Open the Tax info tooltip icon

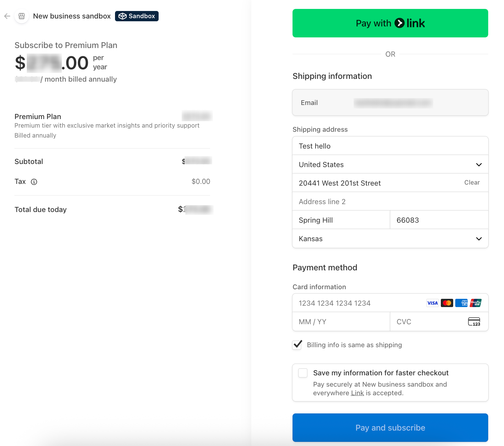point(34,182)
